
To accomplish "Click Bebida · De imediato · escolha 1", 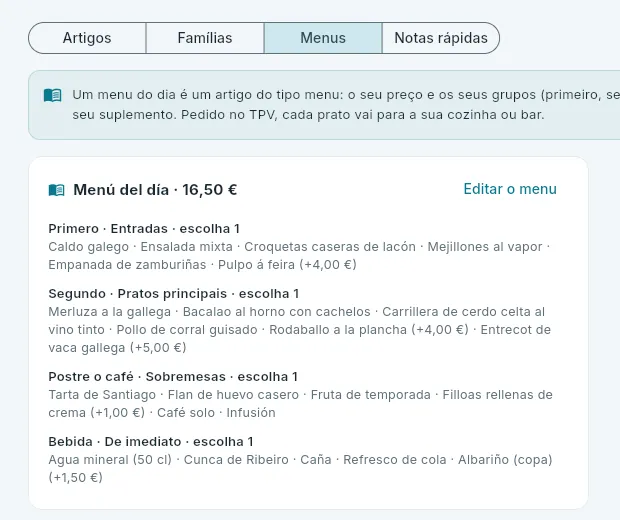I will click(x=151, y=441).
